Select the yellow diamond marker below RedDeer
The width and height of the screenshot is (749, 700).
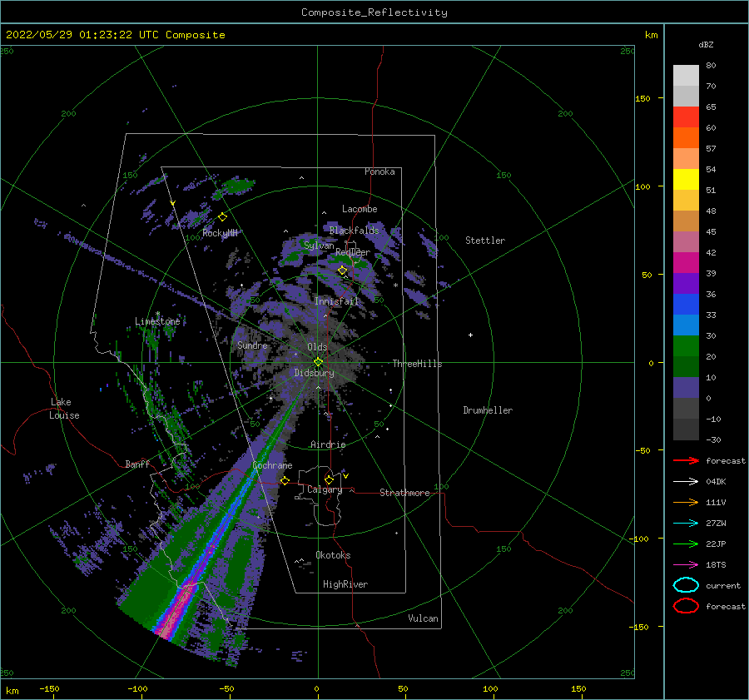click(342, 271)
